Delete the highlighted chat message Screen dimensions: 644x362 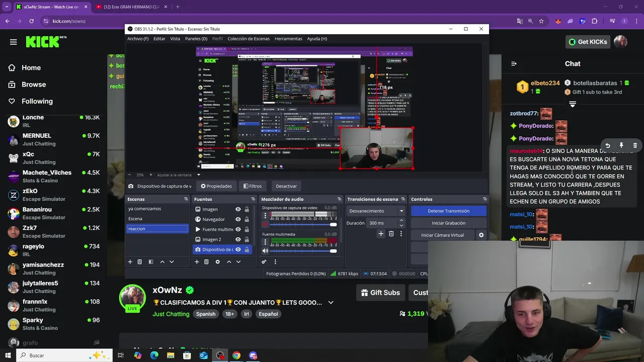pyautogui.click(x=635, y=145)
